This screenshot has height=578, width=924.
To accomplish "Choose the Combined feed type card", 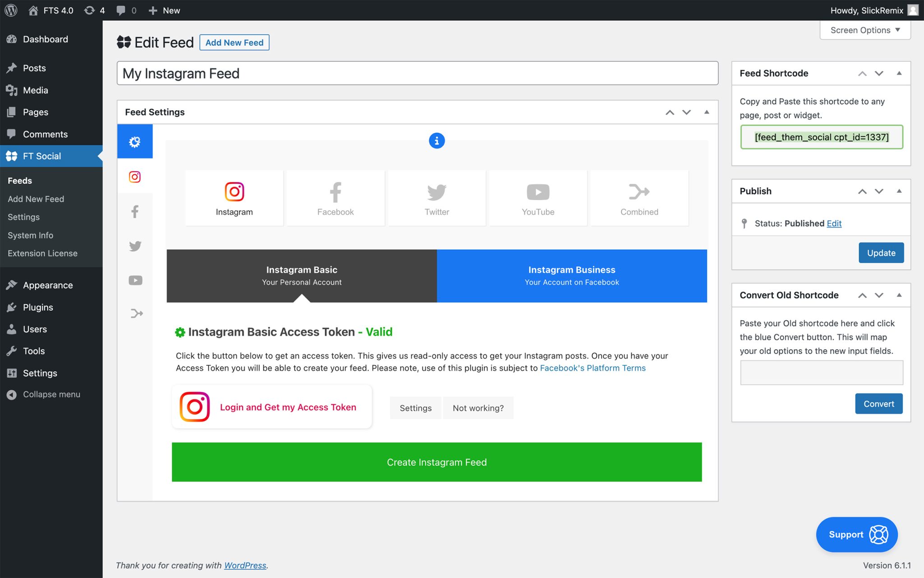I will [639, 198].
